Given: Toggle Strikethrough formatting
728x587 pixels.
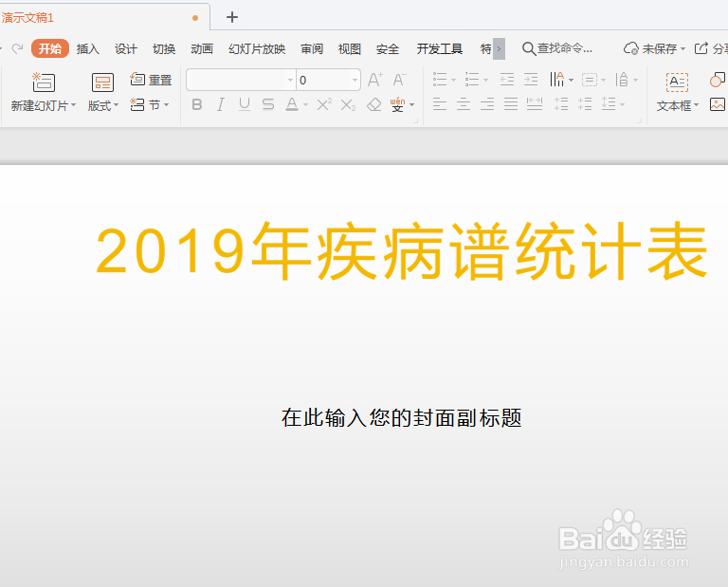Looking at the screenshot, I should coord(268,105).
